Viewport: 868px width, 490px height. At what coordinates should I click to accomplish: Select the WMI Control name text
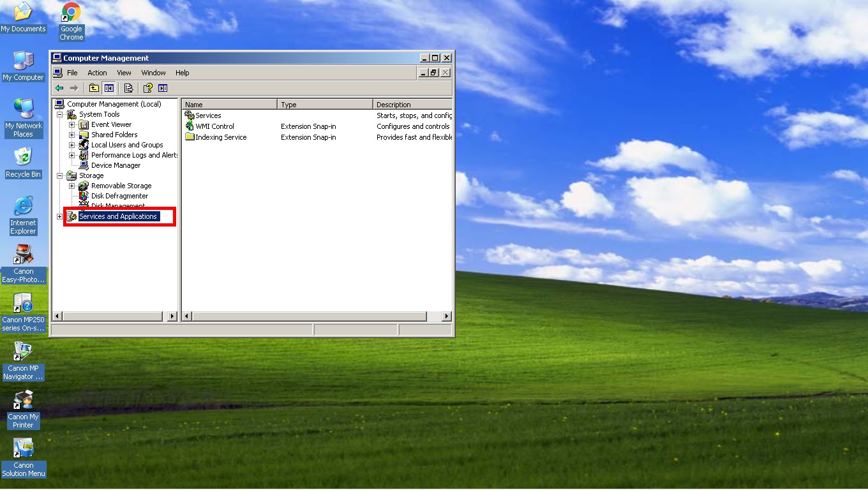(x=214, y=126)
